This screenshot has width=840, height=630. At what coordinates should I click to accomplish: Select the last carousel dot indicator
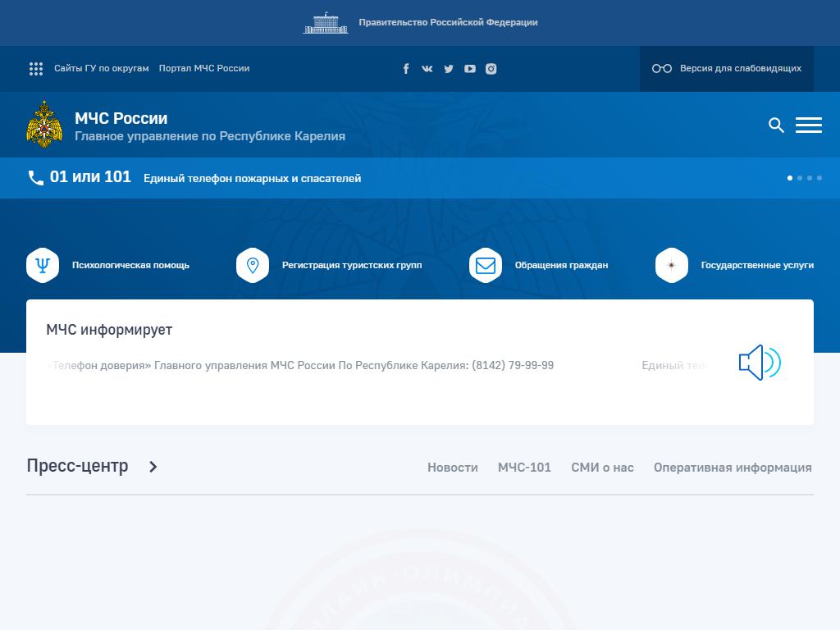tap(819, 178)
